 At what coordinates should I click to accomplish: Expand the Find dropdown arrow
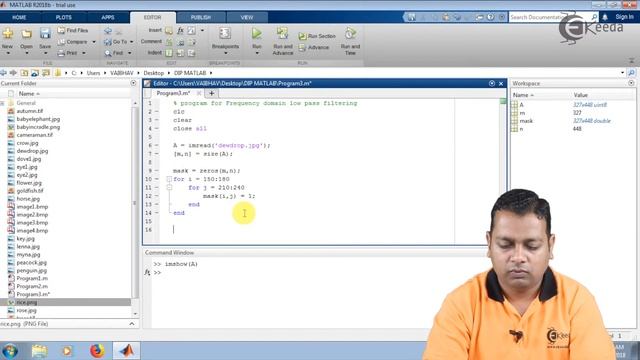(x=129, y=53)
